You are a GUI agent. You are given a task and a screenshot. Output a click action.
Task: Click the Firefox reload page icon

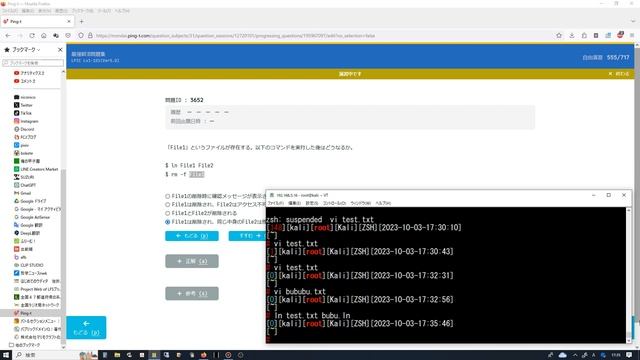click(x=32, y=36)
